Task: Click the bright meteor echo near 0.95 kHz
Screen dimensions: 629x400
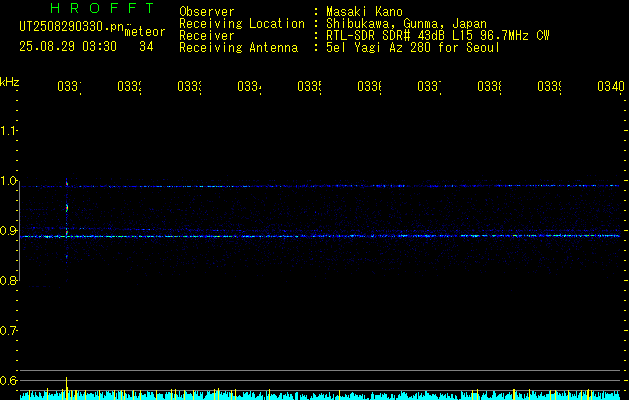Action: 67,208
